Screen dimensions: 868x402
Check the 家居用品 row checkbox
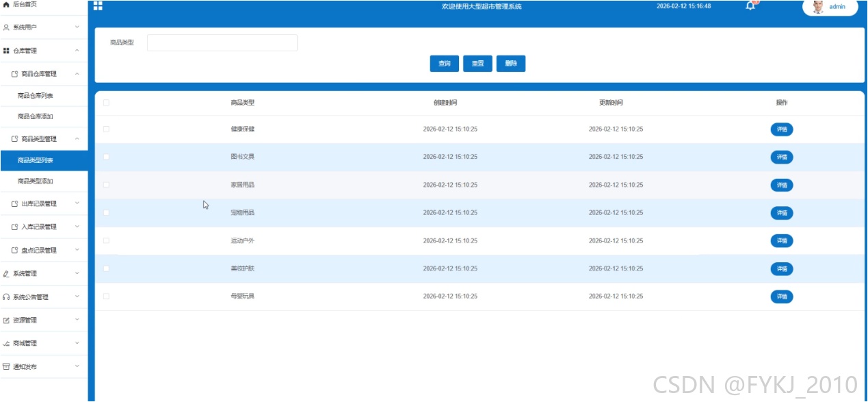click(x=106, y=185)
